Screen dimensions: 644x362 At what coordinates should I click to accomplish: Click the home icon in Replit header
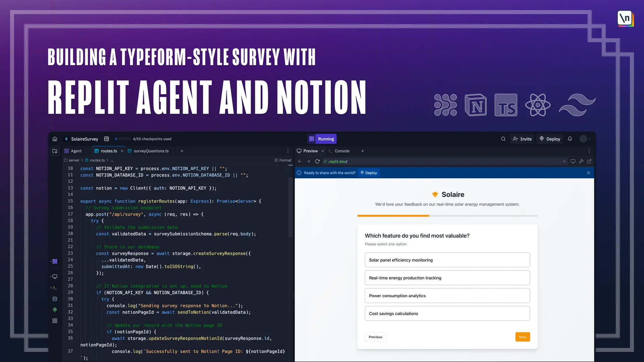point(55,139)
